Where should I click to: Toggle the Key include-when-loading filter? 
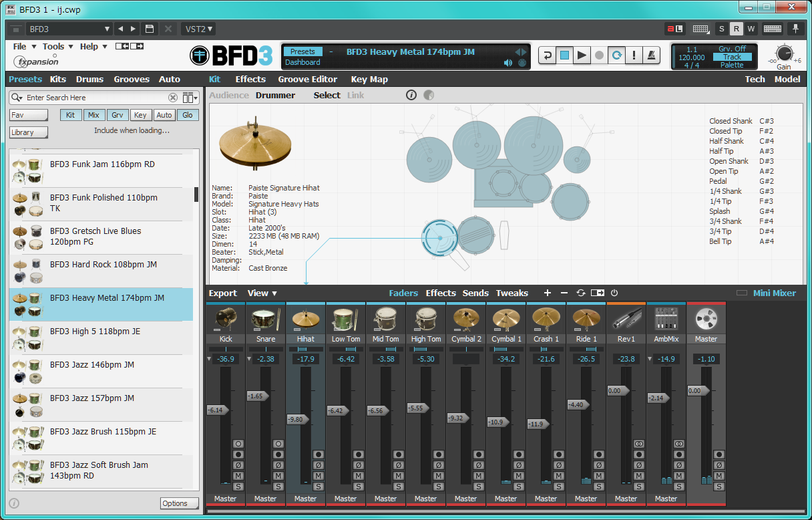click(141, 115)
